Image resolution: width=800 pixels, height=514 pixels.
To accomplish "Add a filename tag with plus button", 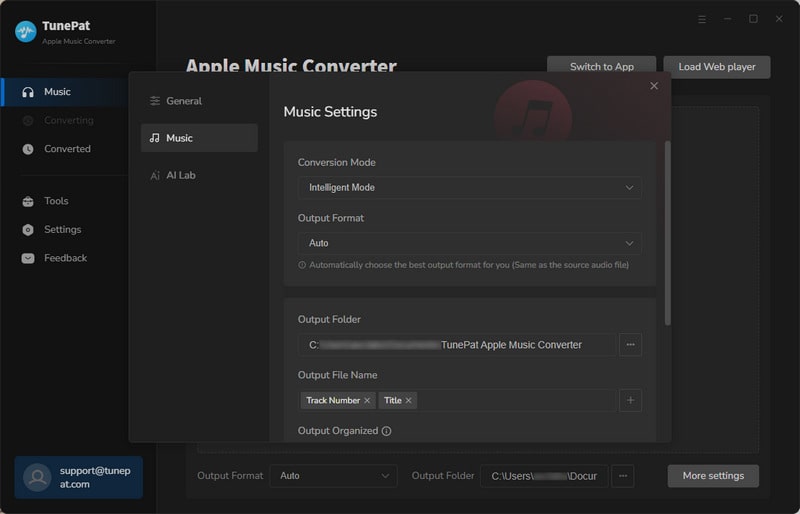I will (631, 401).
